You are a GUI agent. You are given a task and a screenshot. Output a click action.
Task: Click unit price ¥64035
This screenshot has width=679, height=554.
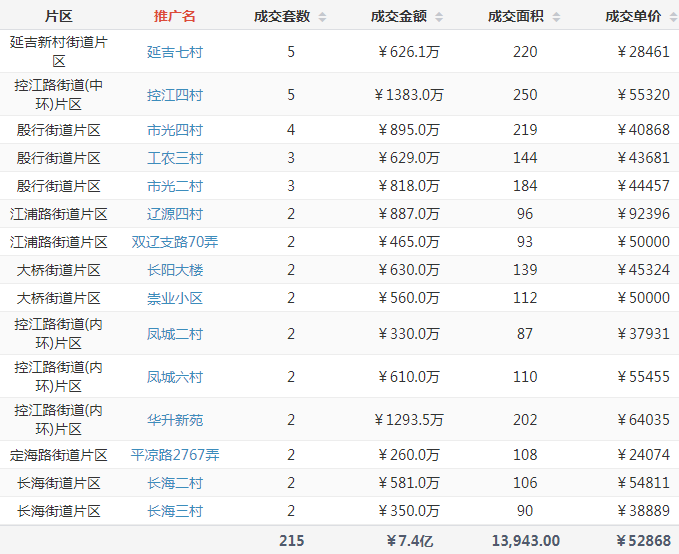[643, 420]
